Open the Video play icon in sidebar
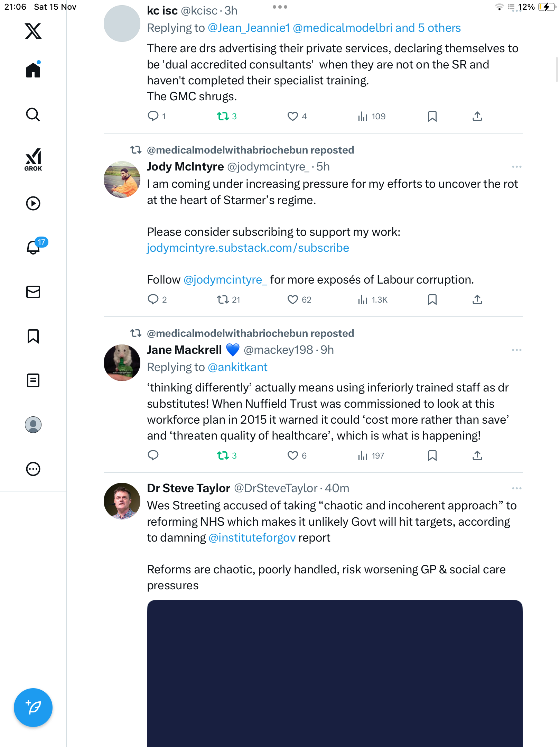Screen dimensions: 560x747 [x=33, y=203]
